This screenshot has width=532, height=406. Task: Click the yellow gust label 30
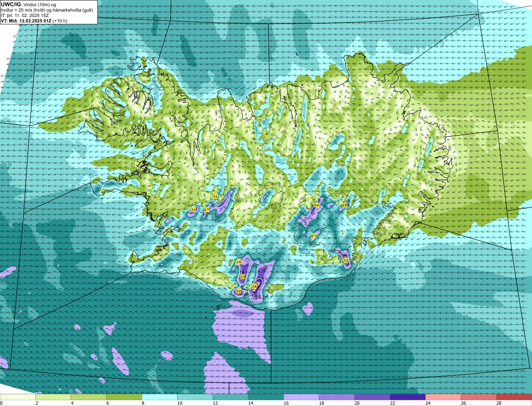pyautogui.click(x=317, y=205)
